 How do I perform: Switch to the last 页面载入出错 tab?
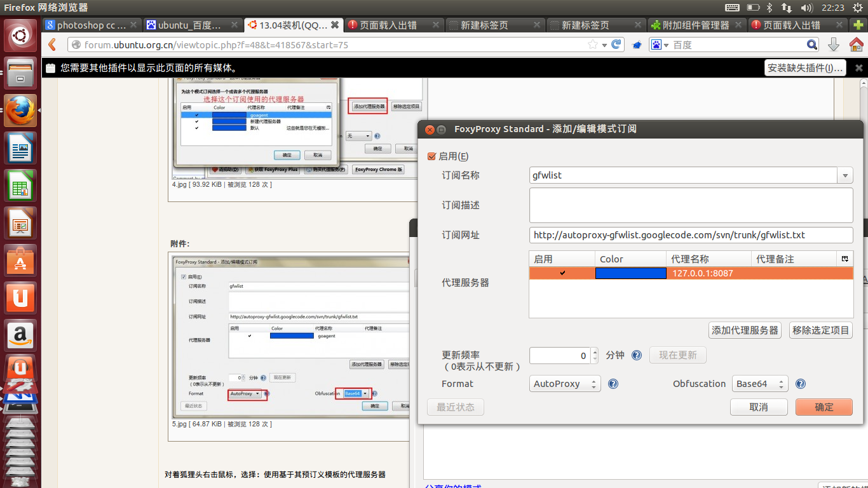pyautogui.click(x=798, y=25)
